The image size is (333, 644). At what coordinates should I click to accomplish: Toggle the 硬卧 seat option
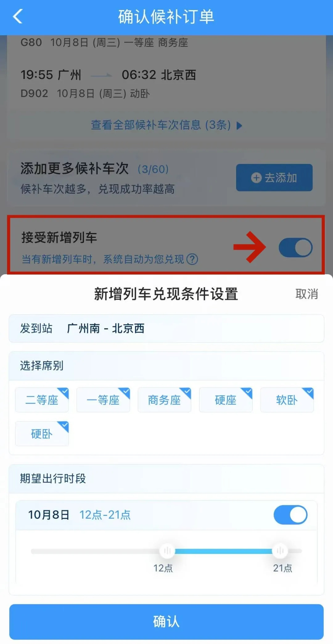point(42,434)
